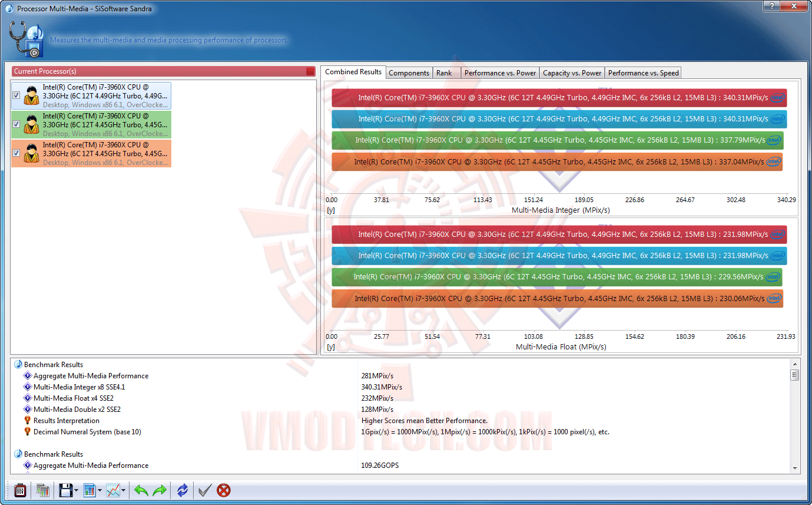Select the green 229.56MPix/s bar
The image size is (812, 505).
coord(557,277)
